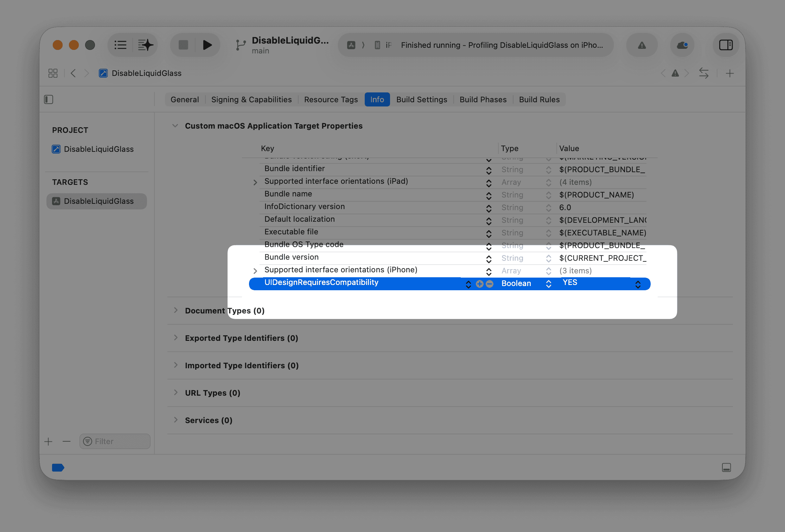785x532 pixels.
Task: Expand Document Types section
Action: (x=176, y=310)
